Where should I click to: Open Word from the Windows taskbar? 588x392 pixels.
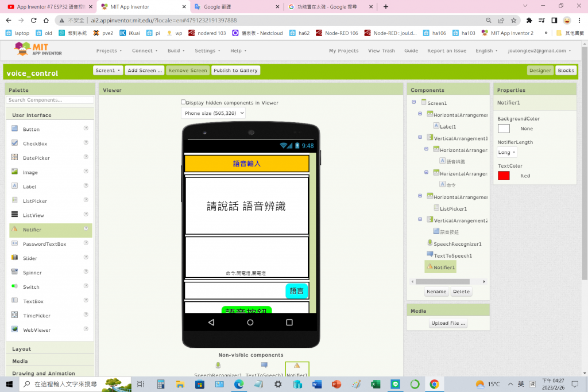click(x=317, y=384)
